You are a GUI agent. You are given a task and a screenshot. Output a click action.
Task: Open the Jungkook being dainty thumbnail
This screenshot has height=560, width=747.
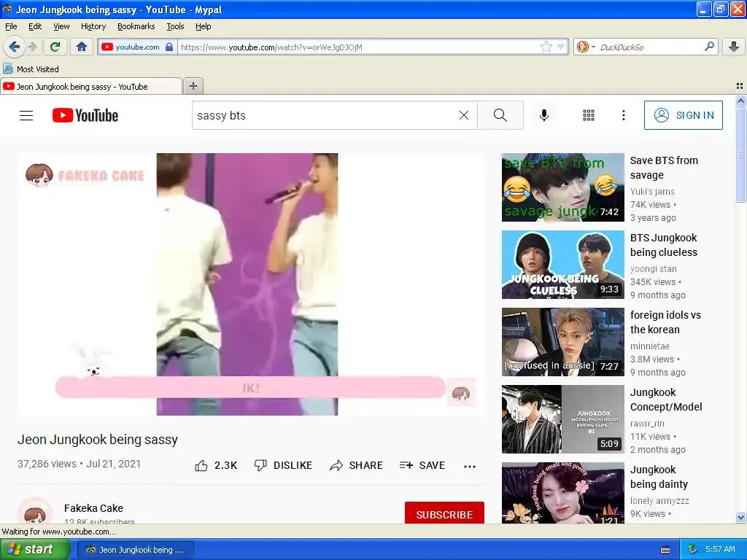point(562,493)
